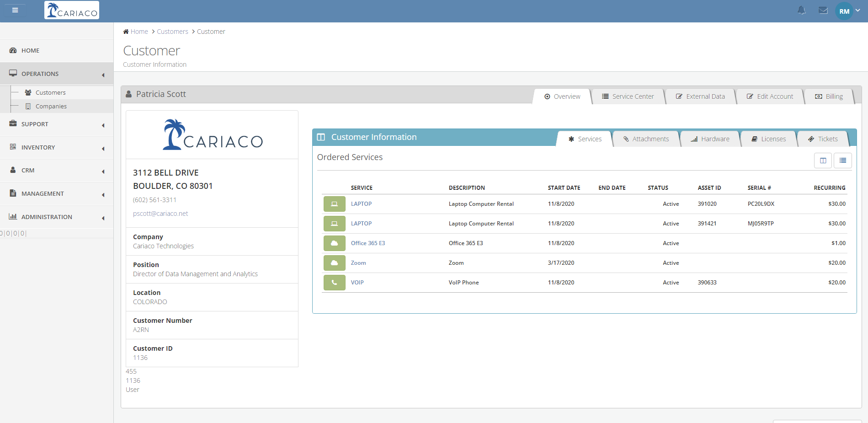Switch to the Service Center tab

point(628,96)
